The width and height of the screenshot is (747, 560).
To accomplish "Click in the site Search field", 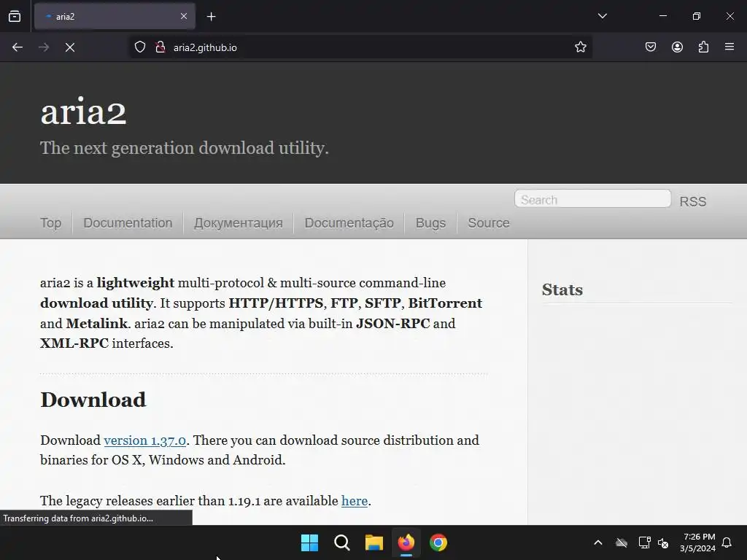I will (x=592, y=198).
